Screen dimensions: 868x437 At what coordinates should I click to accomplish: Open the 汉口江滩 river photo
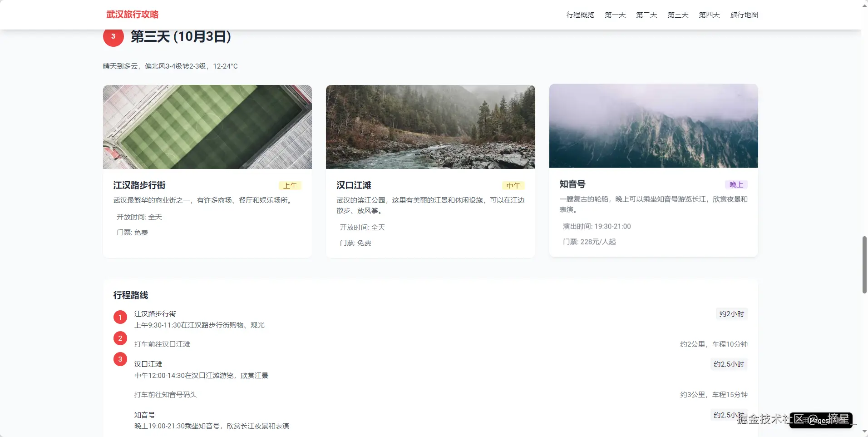tap(430, 127)
